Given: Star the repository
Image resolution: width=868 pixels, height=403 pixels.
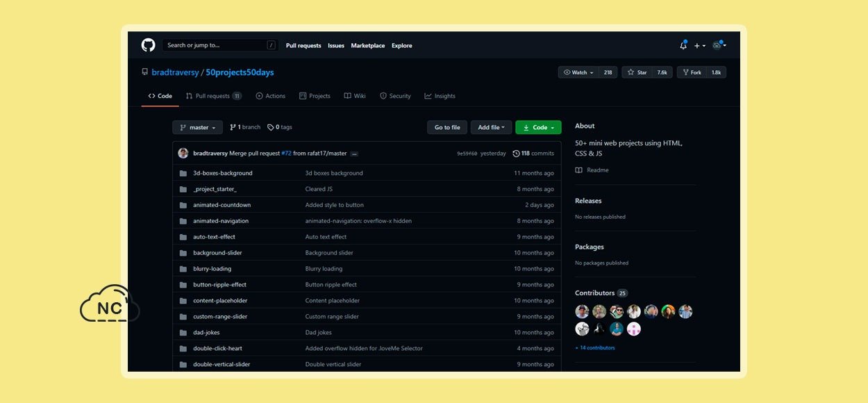Looking at the screenshot, I should [x=637, y=72].
